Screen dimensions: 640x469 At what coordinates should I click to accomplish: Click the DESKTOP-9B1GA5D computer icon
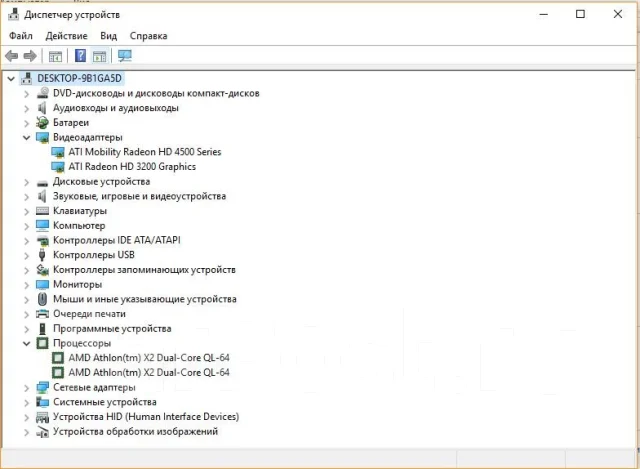[x=27, y=78]
